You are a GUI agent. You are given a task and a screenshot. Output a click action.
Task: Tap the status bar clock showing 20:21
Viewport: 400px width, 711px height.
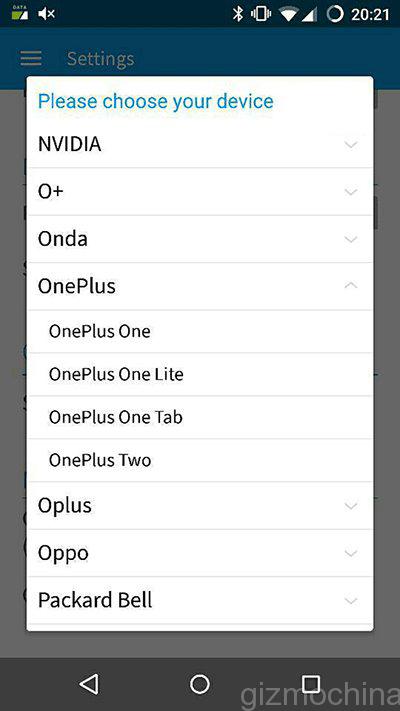(370, 15)
